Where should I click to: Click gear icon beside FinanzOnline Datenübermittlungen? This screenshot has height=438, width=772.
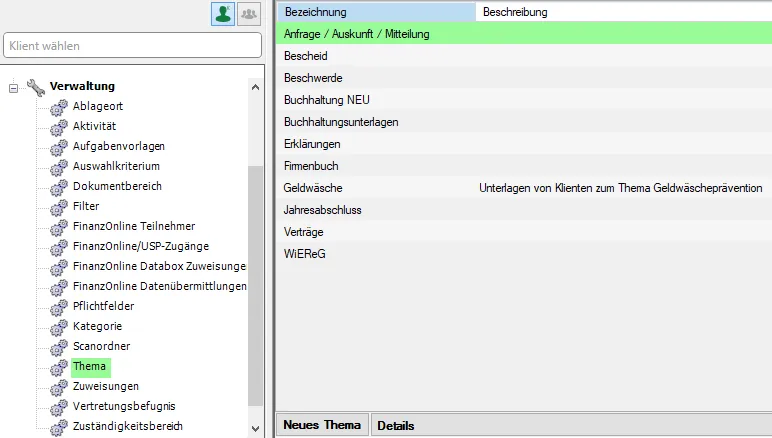pyautogui.click(x=59, y=287)
